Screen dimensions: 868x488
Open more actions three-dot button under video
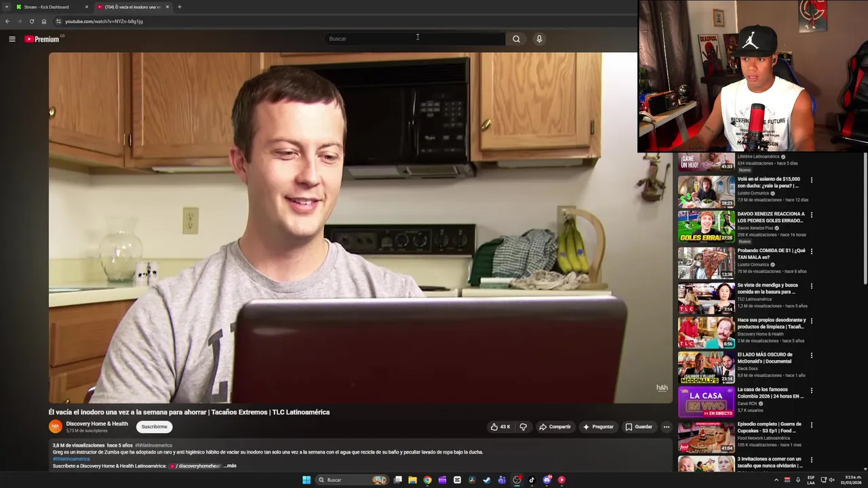tap(667, 427)
